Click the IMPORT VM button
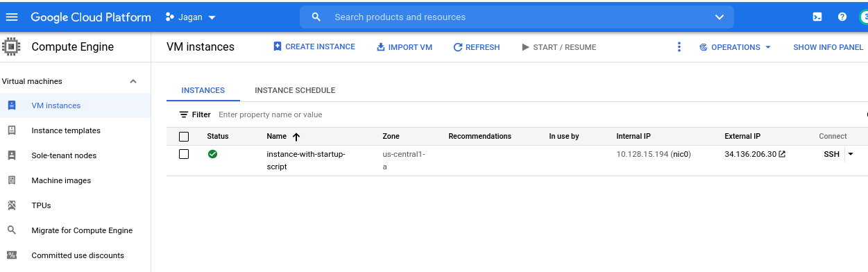Image resolution: width=868 pixels, height=272 pixels. coord(405,47)
